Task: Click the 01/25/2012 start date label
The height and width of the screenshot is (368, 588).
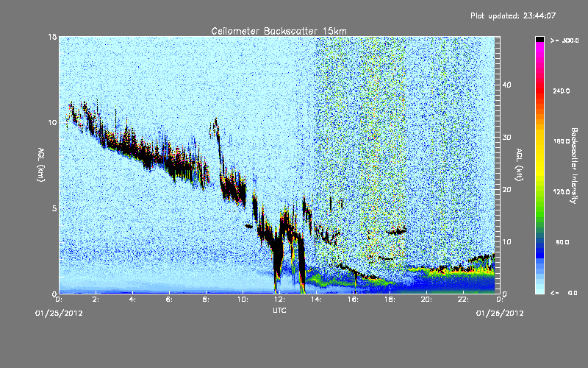Action: [59, 314]
